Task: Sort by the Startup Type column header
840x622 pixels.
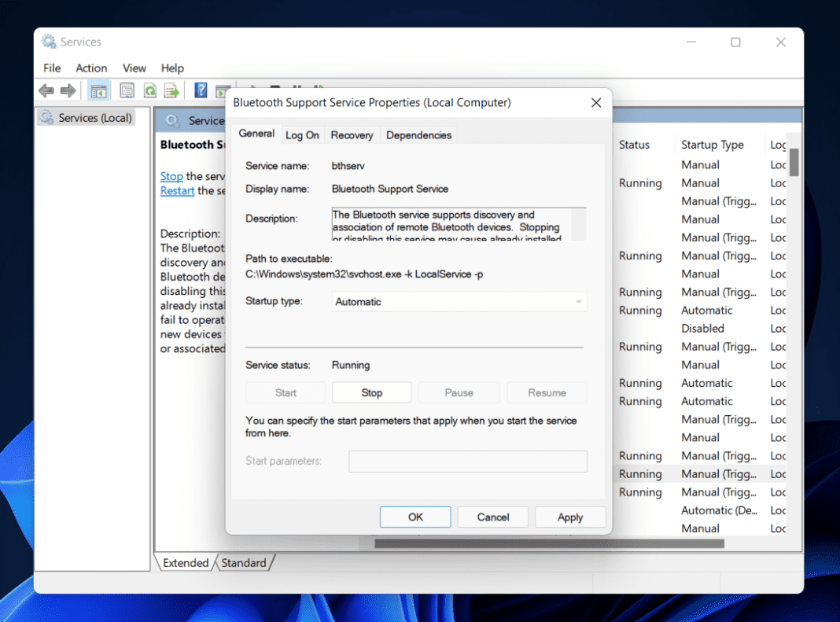Action: point(713,145)
